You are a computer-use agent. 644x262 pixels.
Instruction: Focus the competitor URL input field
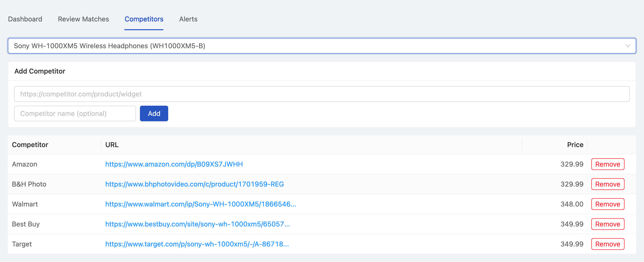322,94
